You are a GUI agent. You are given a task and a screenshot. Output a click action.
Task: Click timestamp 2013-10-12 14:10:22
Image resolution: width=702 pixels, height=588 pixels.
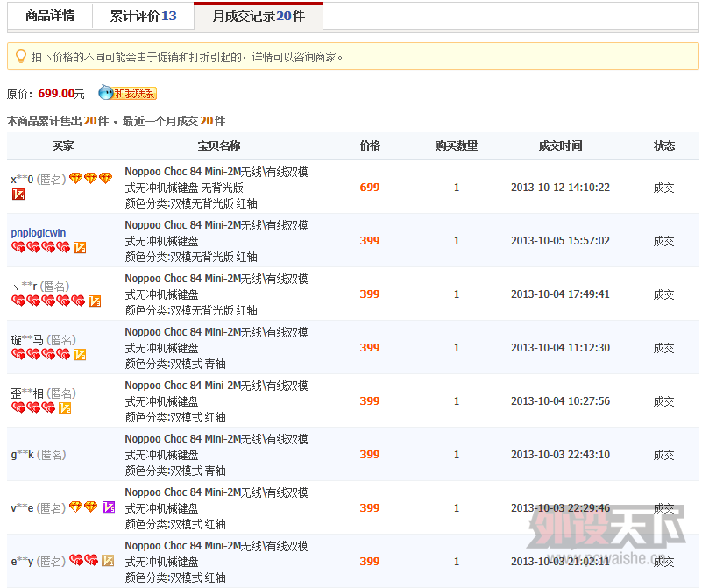click(561, 187)
